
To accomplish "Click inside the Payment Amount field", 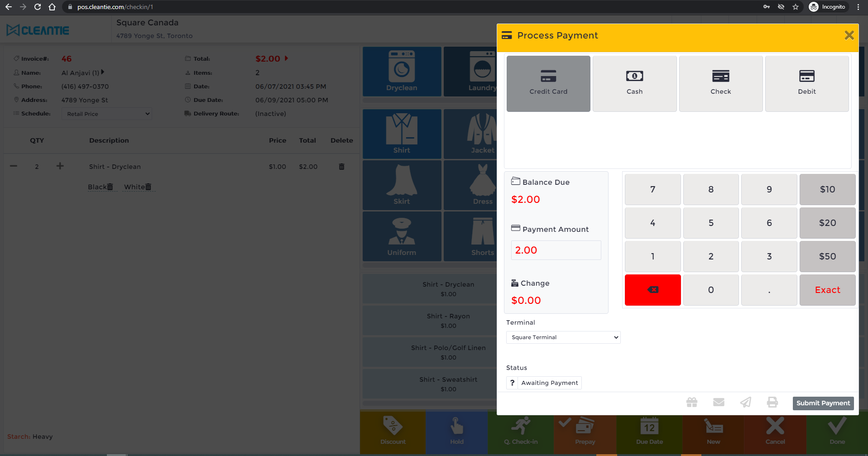I will coord(556,250).
